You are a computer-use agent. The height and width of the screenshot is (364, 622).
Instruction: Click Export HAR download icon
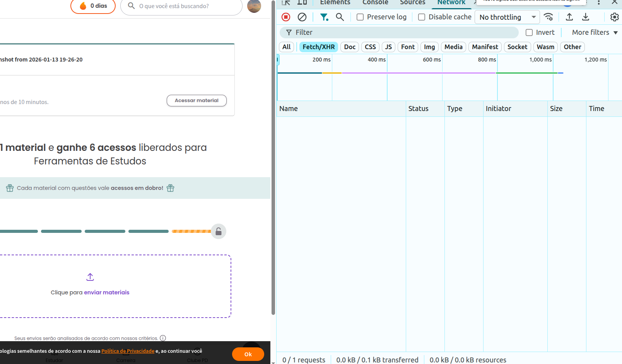pyautogui.click(x=586, y=17)
